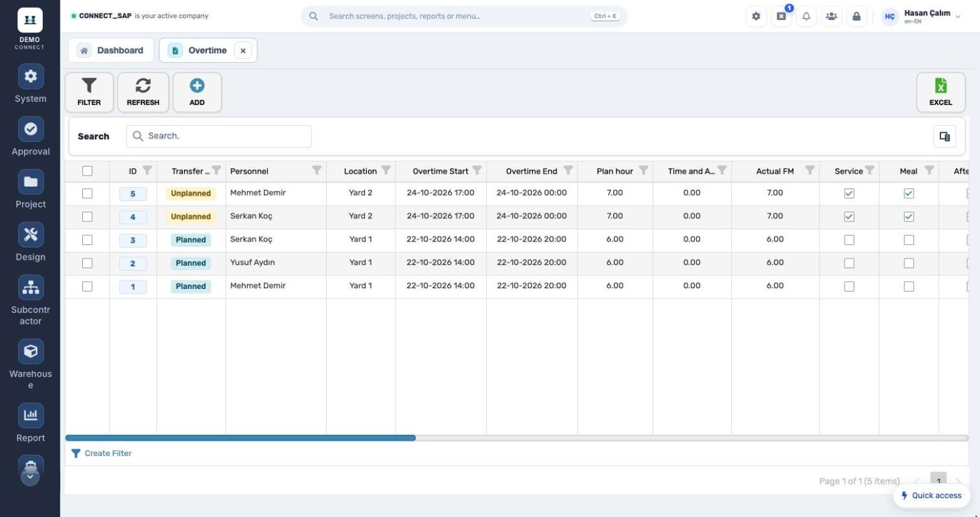Open the Report chart icon
Viewport: 980px width, 517px height.
pyautogui.click(x=30, y=415)
